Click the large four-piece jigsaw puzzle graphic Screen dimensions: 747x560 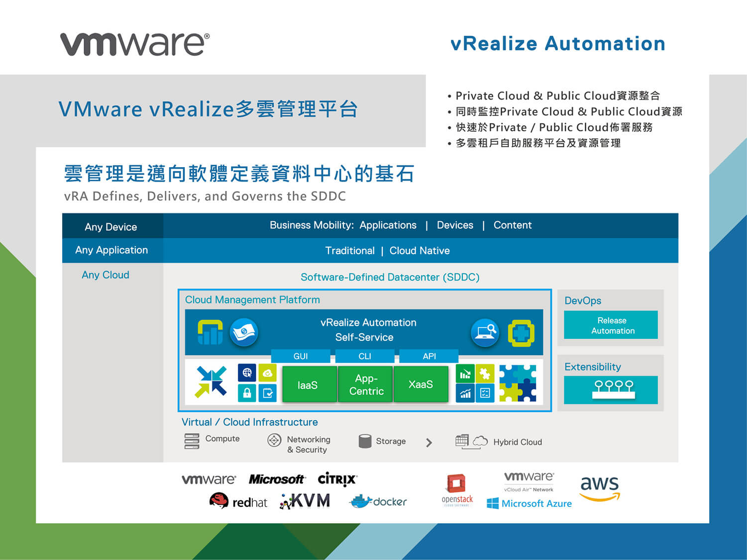tap(518, 383)
